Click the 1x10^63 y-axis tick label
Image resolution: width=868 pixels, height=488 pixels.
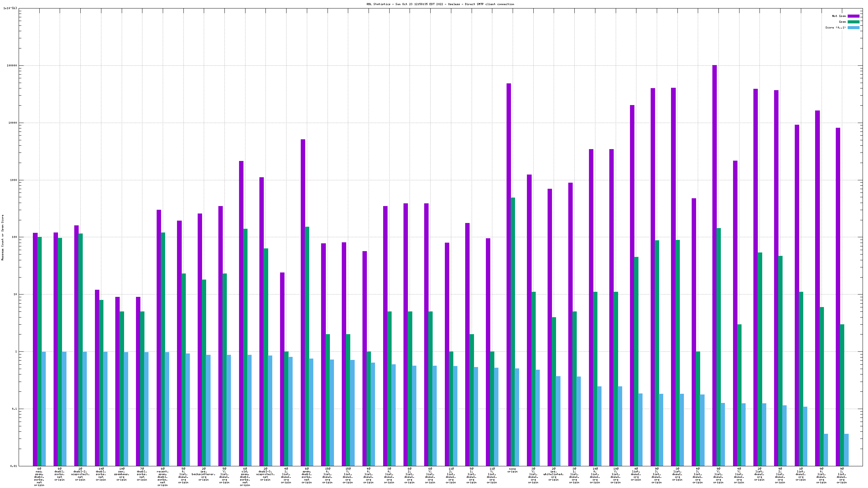click(10, 8)
